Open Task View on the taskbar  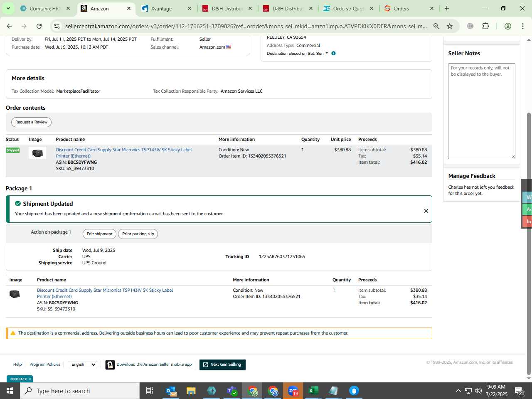(x=150, y=391)
